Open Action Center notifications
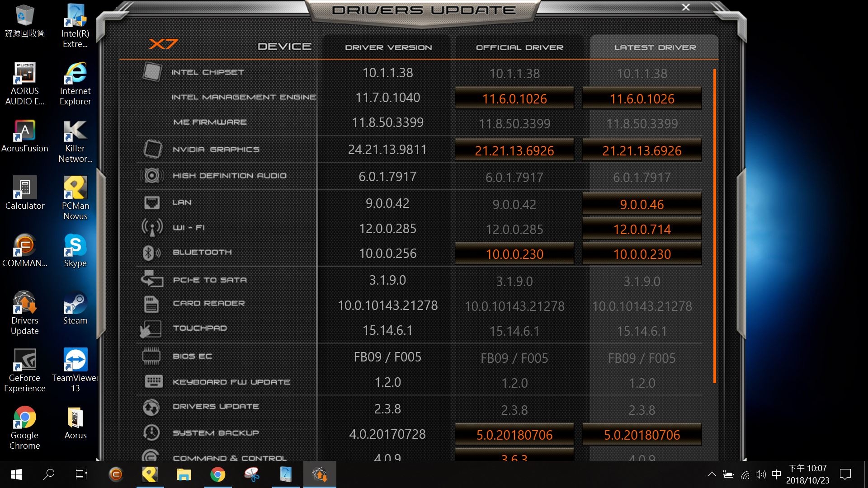 845,474
